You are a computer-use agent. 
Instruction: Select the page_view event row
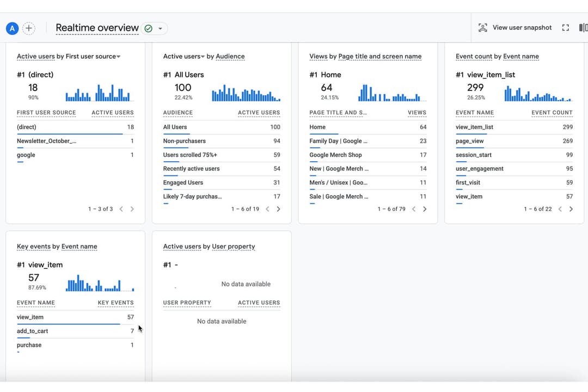coord(514,141)
